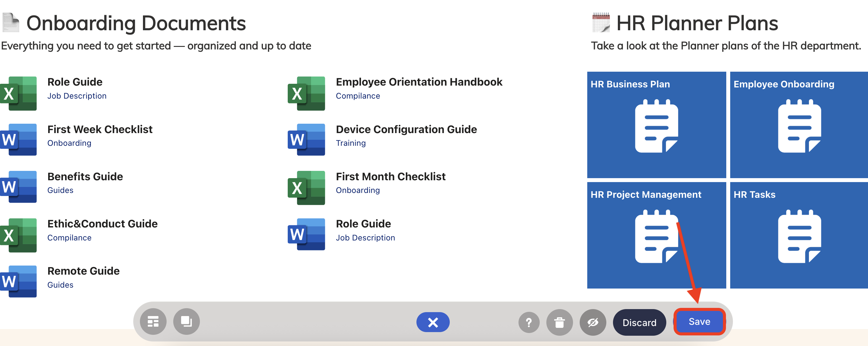Open the HR Business Plan tile
The height and width of the screenshot is (346, 868).
tap(656, 125)
